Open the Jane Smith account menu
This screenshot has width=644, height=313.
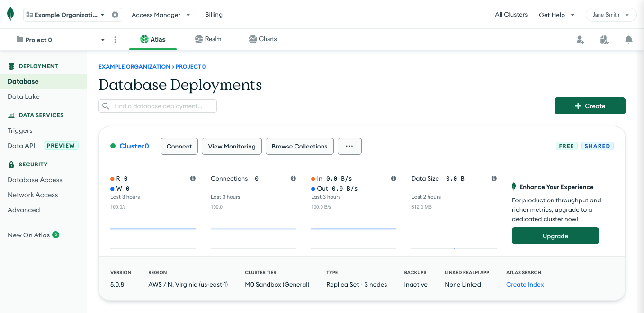point(611,15)
